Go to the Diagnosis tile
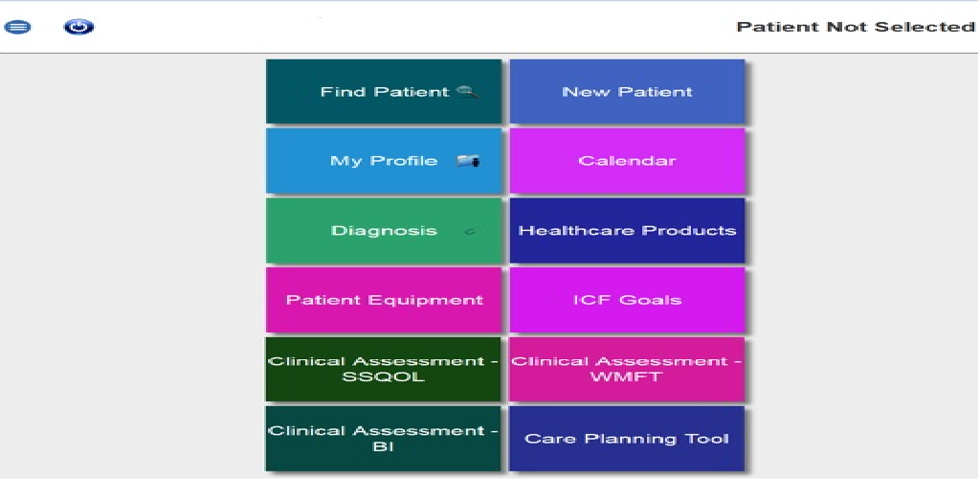This screenshot has width=980, height=479. point(383,231)
